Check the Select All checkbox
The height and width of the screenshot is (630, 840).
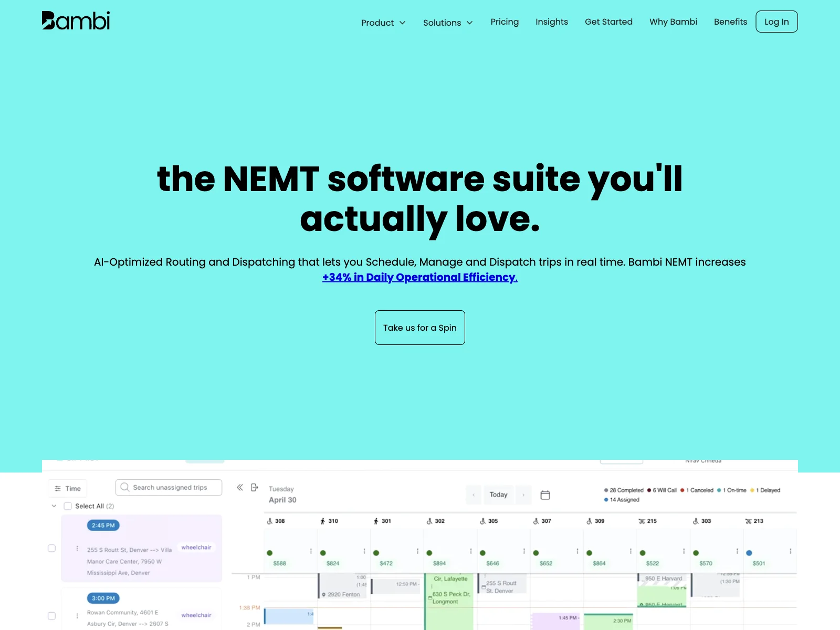[x=68, y=506]
